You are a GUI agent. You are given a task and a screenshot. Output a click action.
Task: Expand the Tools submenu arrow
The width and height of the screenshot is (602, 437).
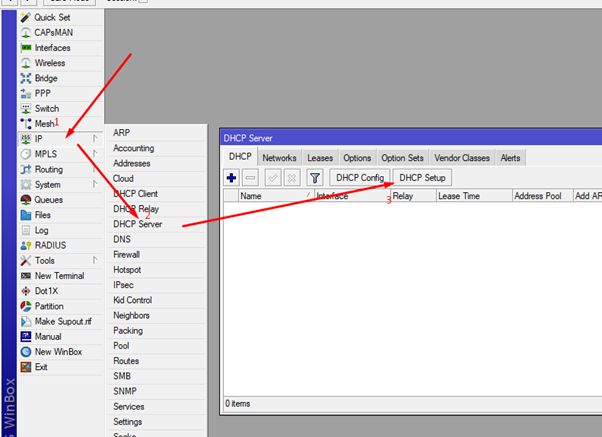click(95, 260)
